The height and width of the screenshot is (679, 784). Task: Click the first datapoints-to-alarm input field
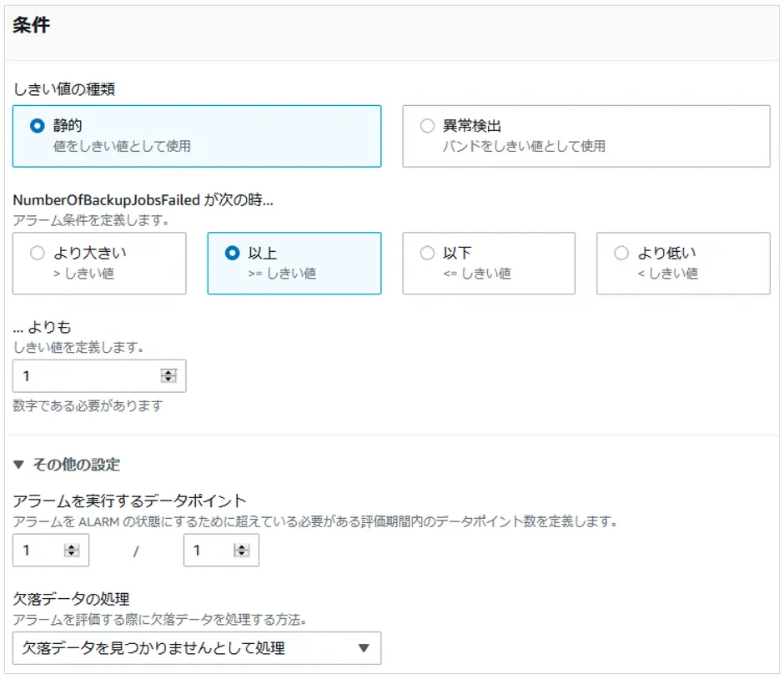tap(51, 550)
